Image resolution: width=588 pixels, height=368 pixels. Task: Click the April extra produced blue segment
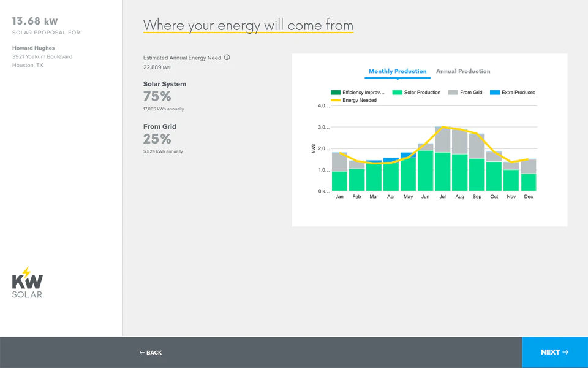(x=391, y=160)
